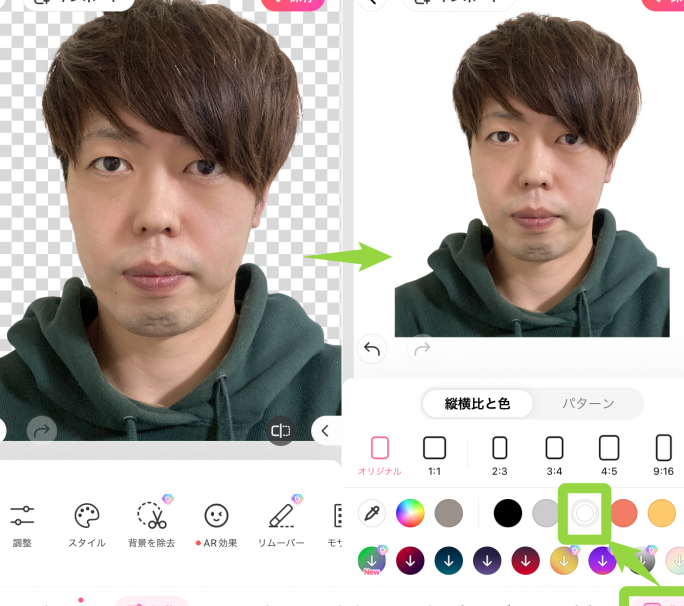Tap the eyedropper color picker icon
The image size is (684, 606).
tap(372, 513)
